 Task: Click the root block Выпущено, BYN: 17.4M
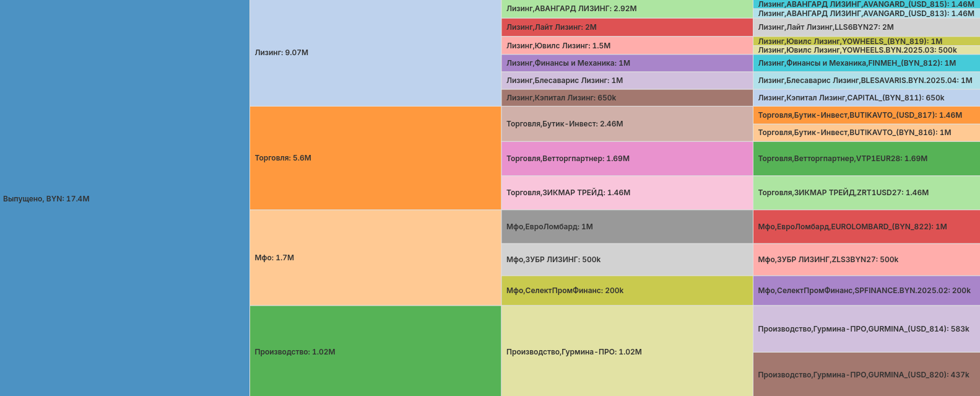(124, 198)
